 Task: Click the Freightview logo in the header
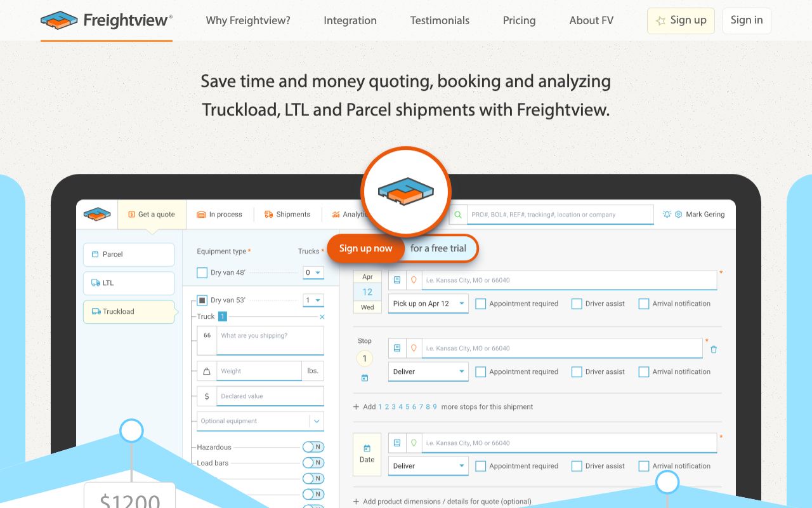tap(107, 20)
